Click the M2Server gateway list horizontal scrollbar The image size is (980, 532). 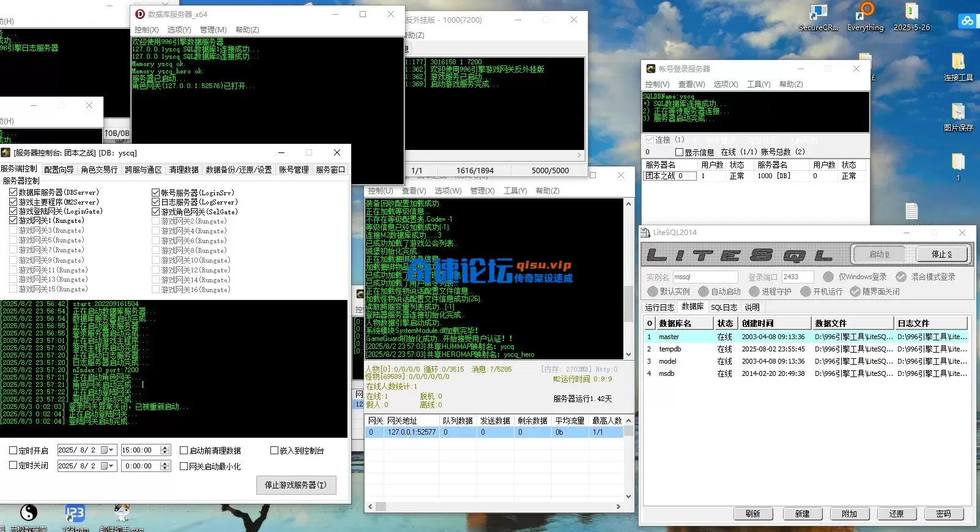(493, 507)
